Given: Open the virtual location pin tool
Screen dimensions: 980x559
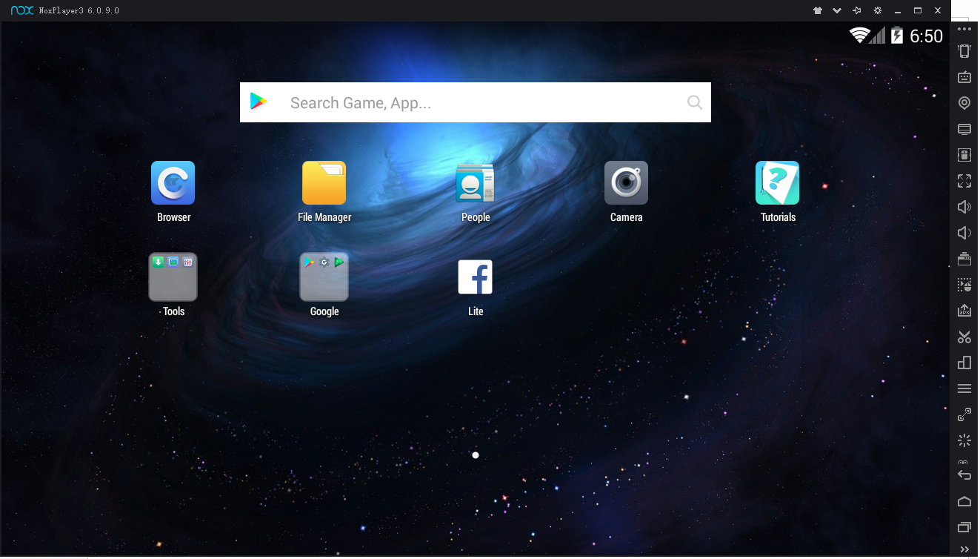Looking at the screenshot, I should [964, 103].
